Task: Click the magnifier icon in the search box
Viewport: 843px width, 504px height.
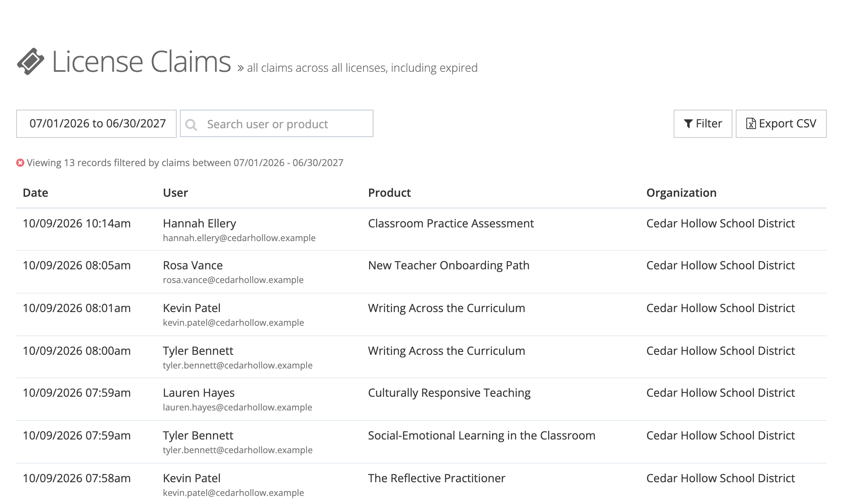Action: pos(191,125)
